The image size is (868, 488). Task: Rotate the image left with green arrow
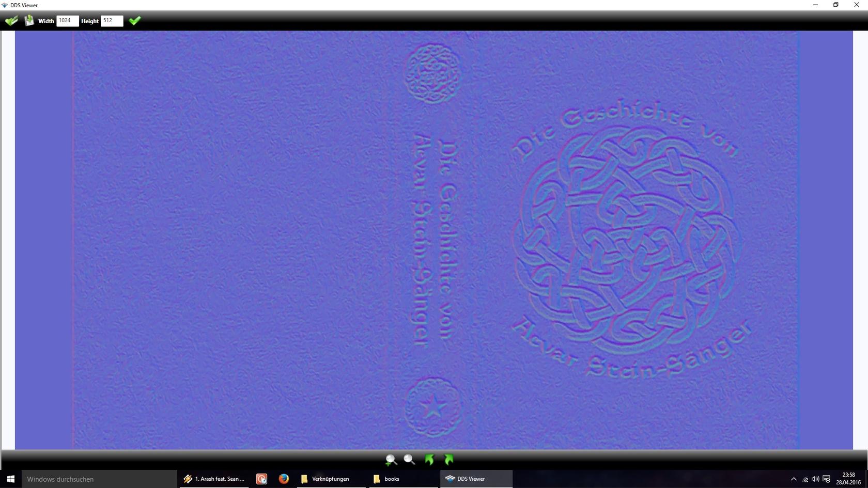coord(429,460)
